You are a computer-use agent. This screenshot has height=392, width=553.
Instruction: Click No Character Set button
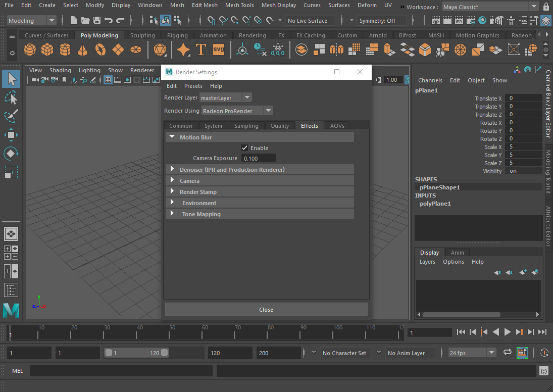(345, 353)
